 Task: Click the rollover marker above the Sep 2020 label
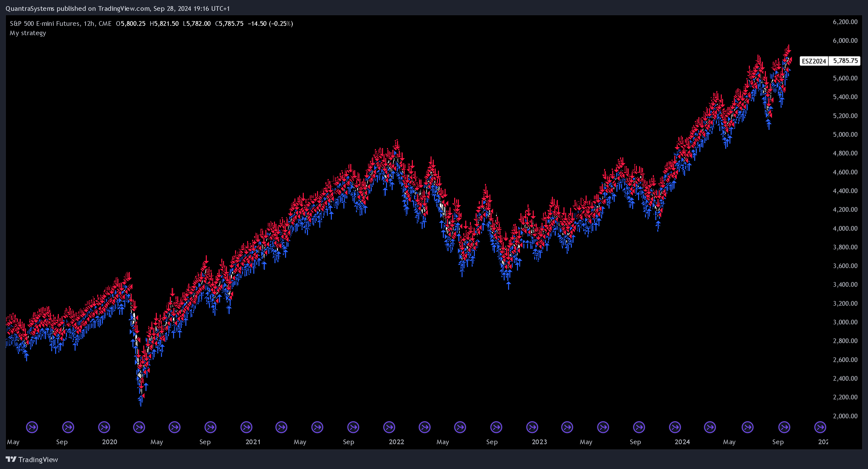click(210, 427)
